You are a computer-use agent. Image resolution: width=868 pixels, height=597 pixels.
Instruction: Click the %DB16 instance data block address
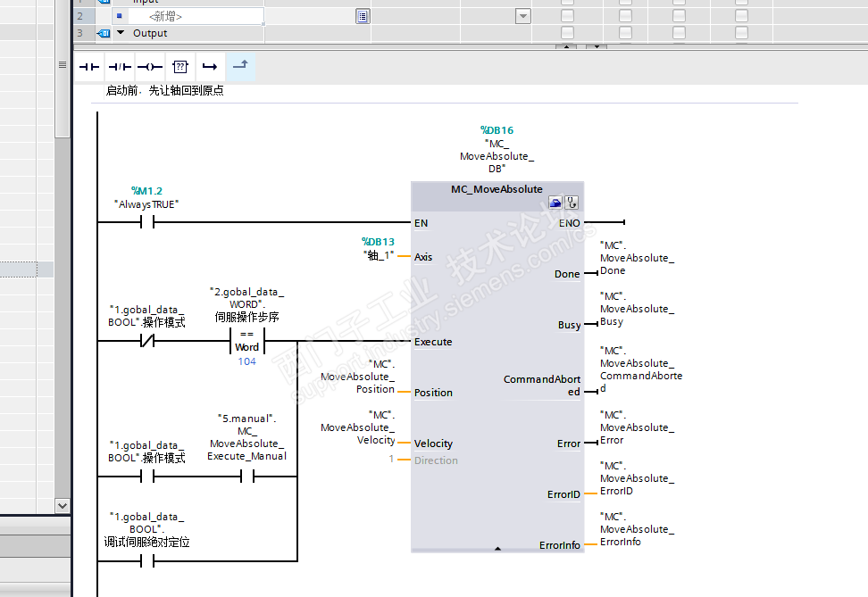click(497, 130)
